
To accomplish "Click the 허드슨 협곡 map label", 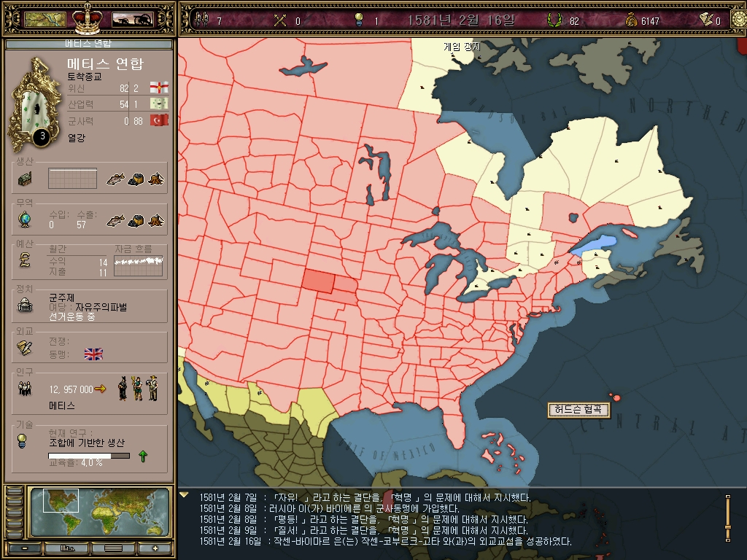I will tap(578, 410).
